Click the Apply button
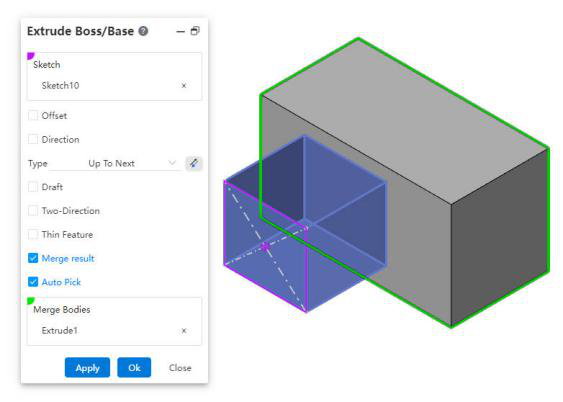Screen dimensions: 563x402 [87, 368]
